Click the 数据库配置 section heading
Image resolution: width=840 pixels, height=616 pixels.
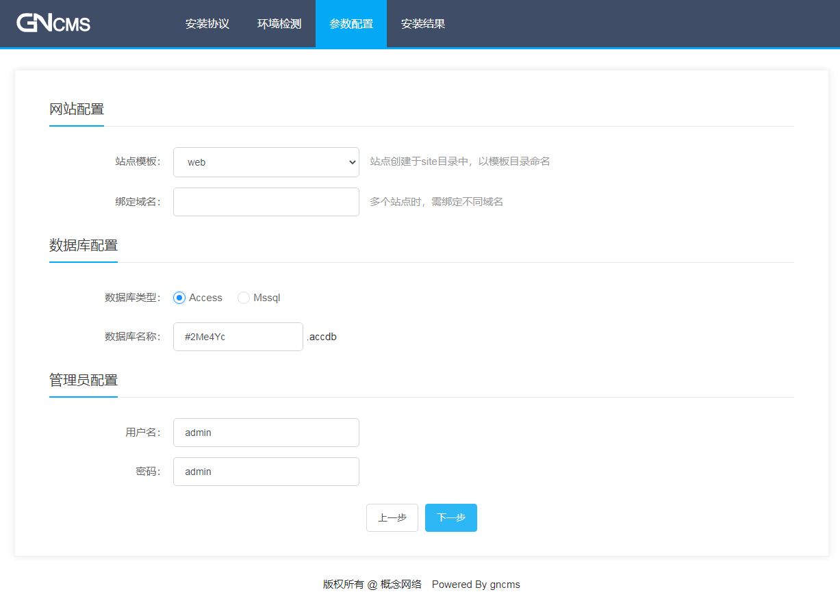(x=84, y=245)
